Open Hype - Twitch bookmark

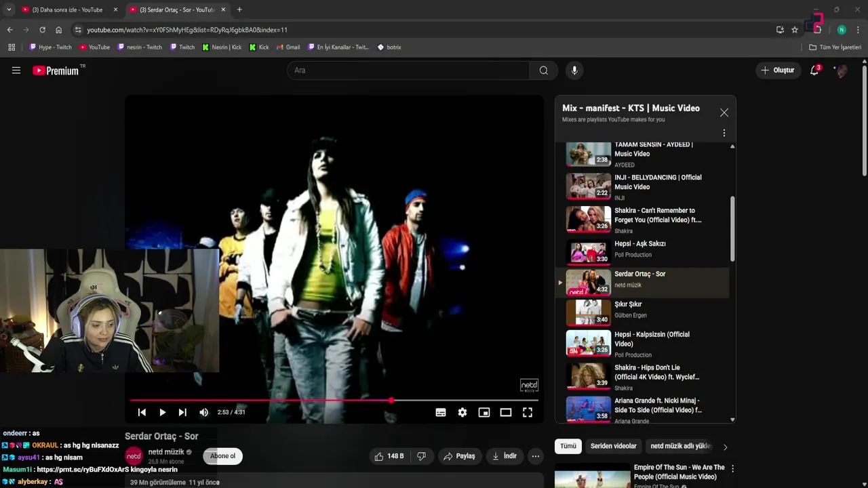pos(50,47)
